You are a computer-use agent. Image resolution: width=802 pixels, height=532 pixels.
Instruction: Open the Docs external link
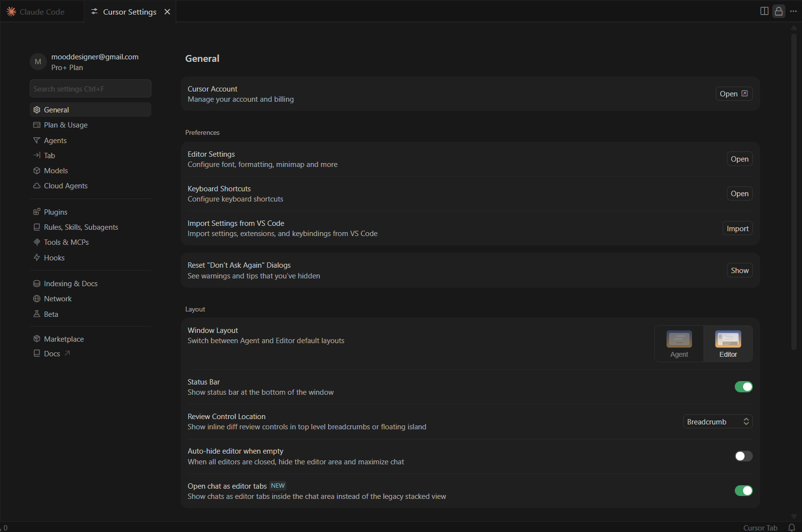pyautogui.click(x=52, y=354)
